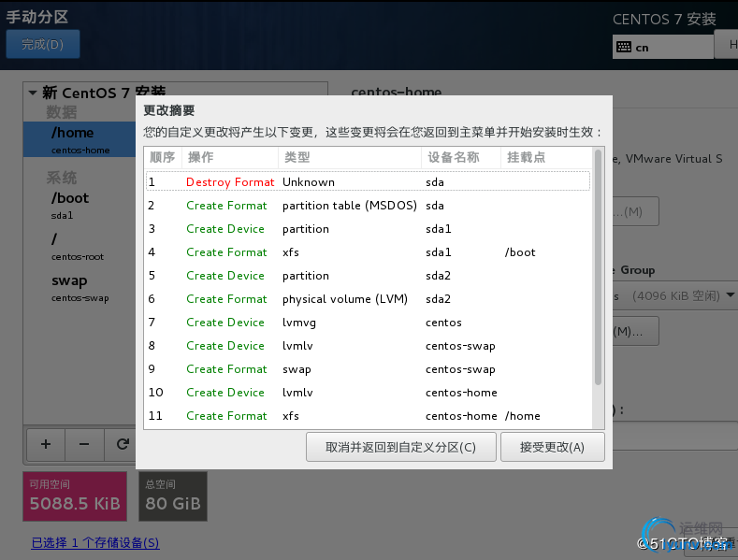Select row 2 partition table (MSDOS)
The height and width of the screenshot is (560, 738).
tap(368, 206)
